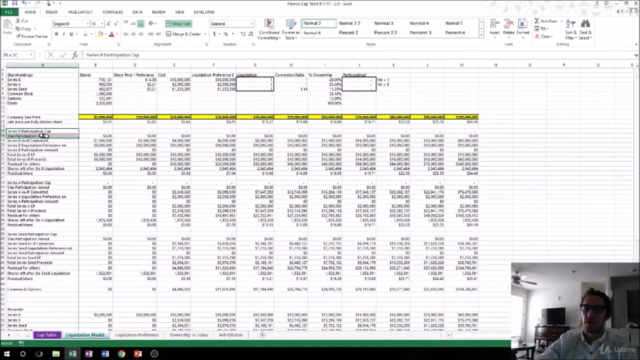The width and height of the screenshot is (640, 360).
Task: Open the Liquidation Preference sheet tab
Action: click(136, 335)
